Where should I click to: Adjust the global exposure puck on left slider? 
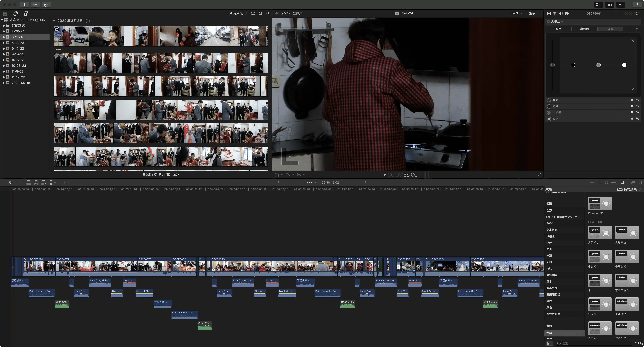click(x=553, y=65)
